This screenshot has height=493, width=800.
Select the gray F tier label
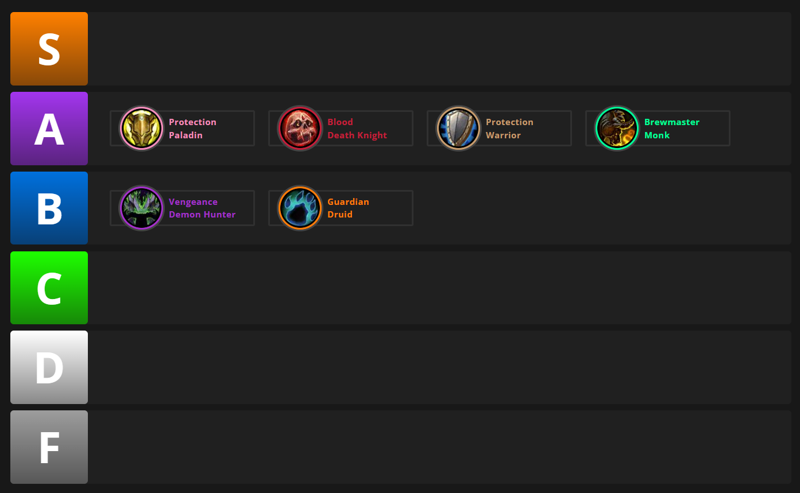tap(49, 447)
